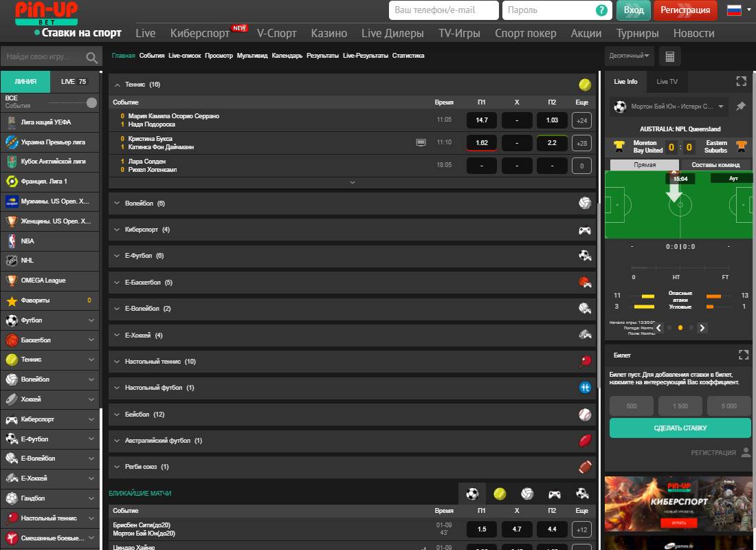Switch to the ЛИНИЯ mode

25,81
